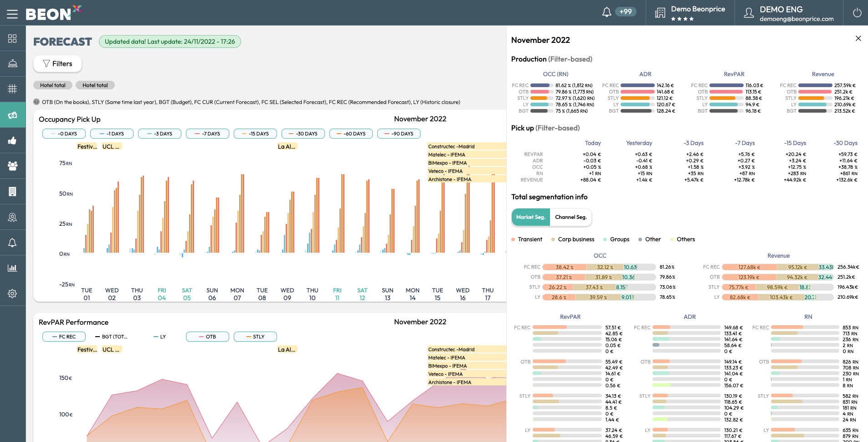The image size is (868, 442).
Task: Click the +99 notification count badge
Action: (626, 12)
